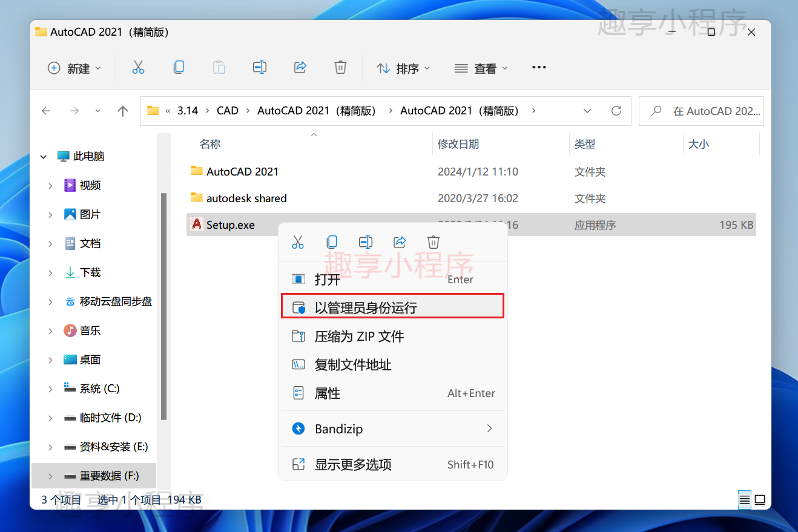The height and width of the screenshot is (532, 798).
Task: Collapse the 此电脑 tree node
Action: point(44,156)
